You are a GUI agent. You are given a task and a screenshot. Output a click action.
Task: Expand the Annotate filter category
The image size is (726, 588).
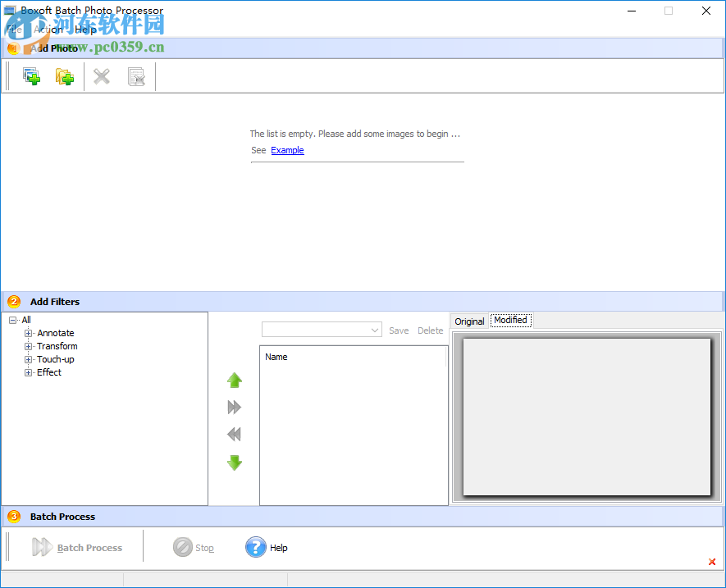(27, 333)
